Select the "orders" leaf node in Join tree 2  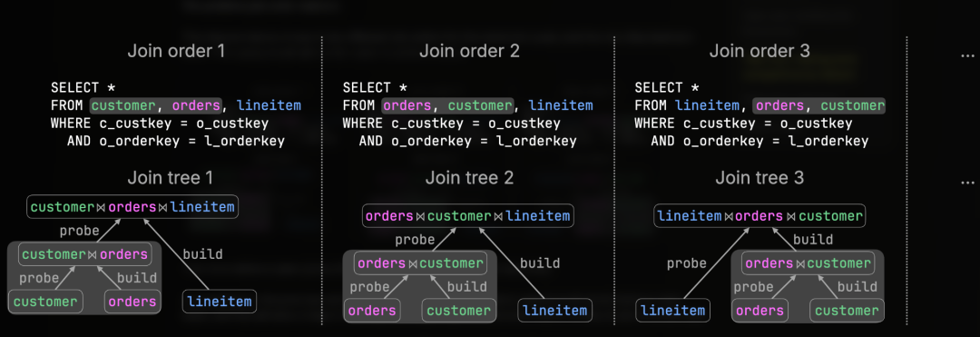(x=373, y=310)
